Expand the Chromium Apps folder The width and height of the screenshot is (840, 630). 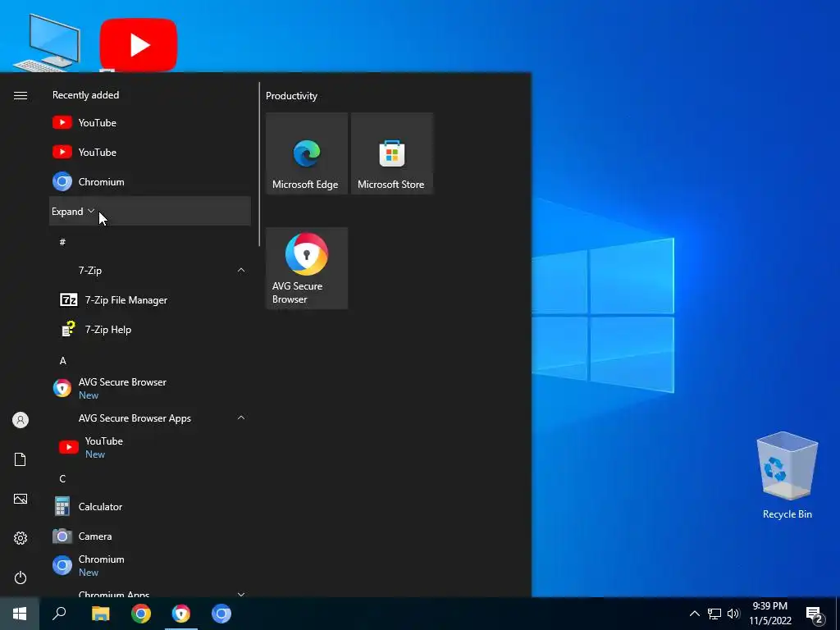click(150, 591)
